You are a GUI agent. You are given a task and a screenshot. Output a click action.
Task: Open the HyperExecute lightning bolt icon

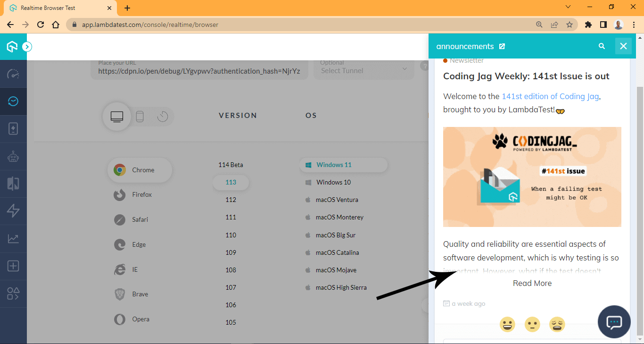[13, 211]
